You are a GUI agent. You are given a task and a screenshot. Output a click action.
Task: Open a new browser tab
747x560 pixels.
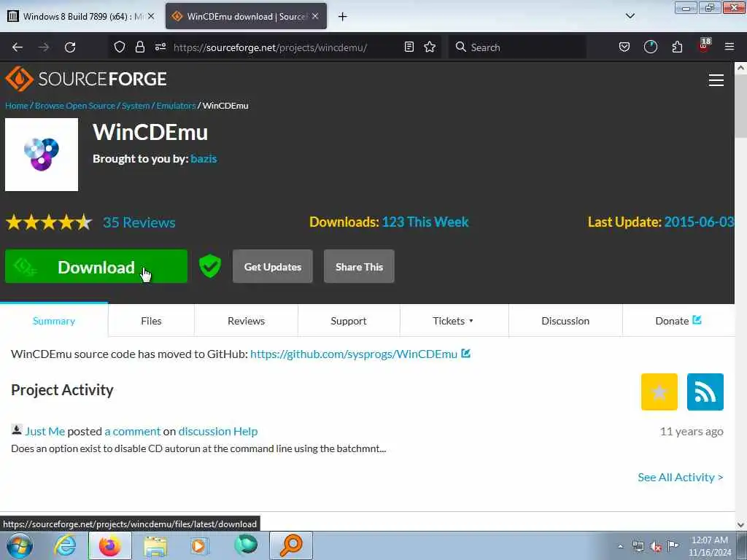point(343,17)
